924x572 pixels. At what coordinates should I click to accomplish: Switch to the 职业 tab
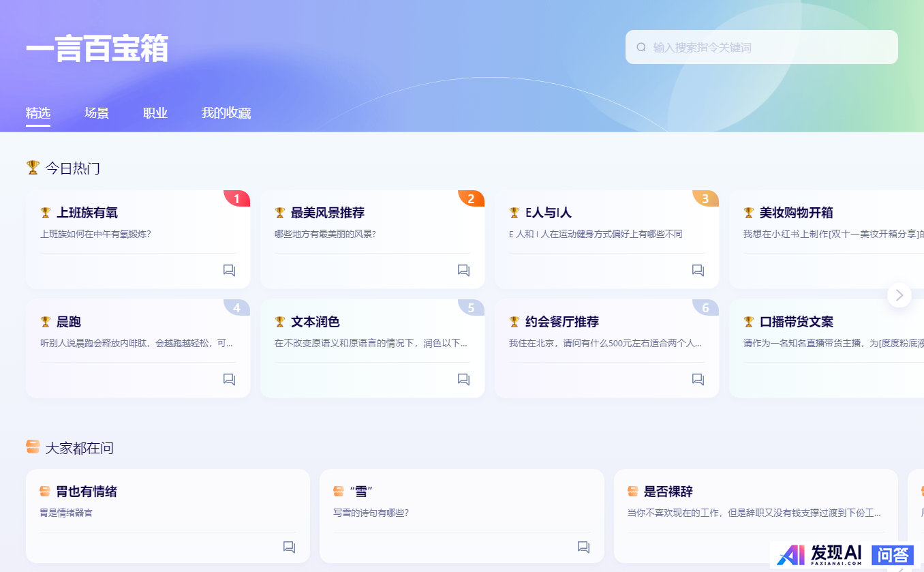point(155,113)
